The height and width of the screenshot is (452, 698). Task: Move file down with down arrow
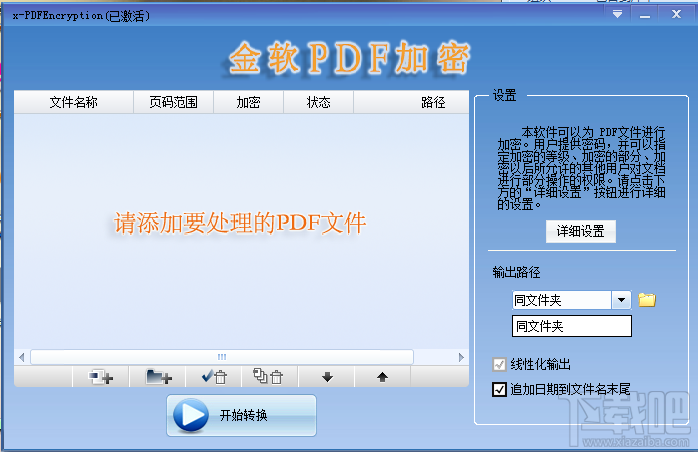click(327, 377)
